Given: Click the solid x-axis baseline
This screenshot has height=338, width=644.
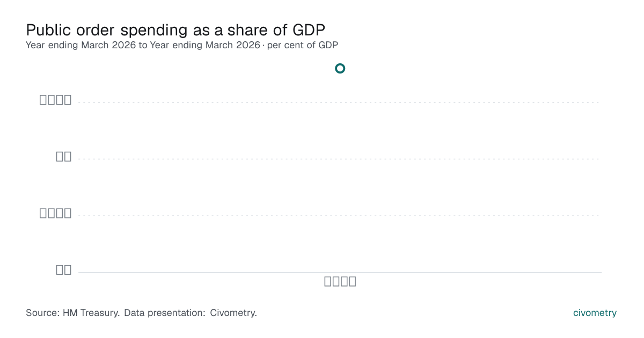Looking at the screenshot, I should click(x=340, y=272).
